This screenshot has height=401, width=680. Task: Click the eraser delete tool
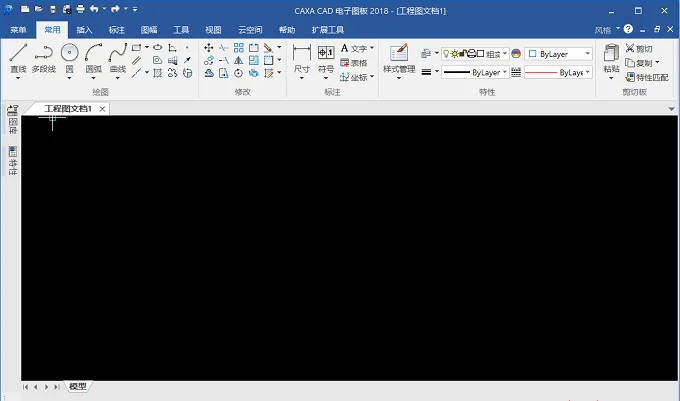(x=268, y=48)
